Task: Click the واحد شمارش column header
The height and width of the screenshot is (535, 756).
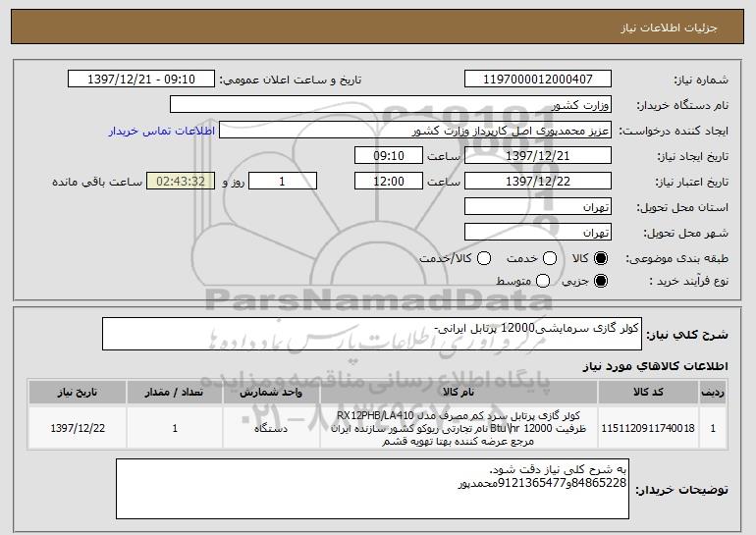Action: [x=271, y=392]
